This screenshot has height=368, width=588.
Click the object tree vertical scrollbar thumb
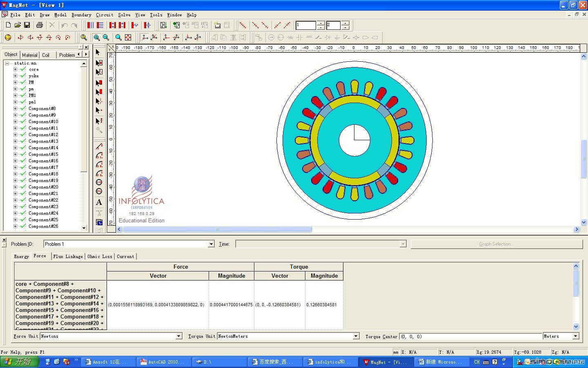pyautogui.click(x=84, y=119)
